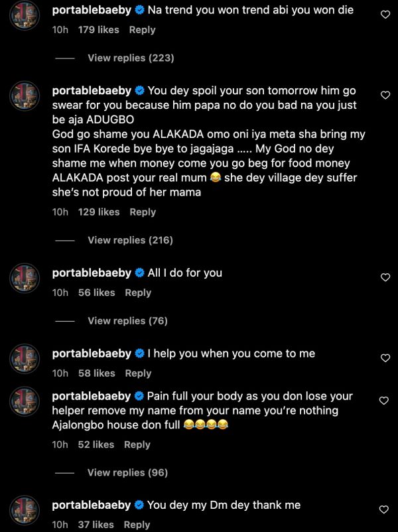The width and height of the screenshot is (398, 532).
Task: Tap heart on 'All I do for you' comment
Action: coord(385,277)
